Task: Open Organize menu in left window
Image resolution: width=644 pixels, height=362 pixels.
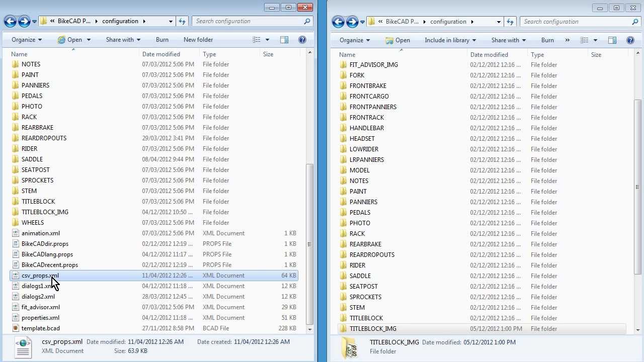Action: [27, 40]
